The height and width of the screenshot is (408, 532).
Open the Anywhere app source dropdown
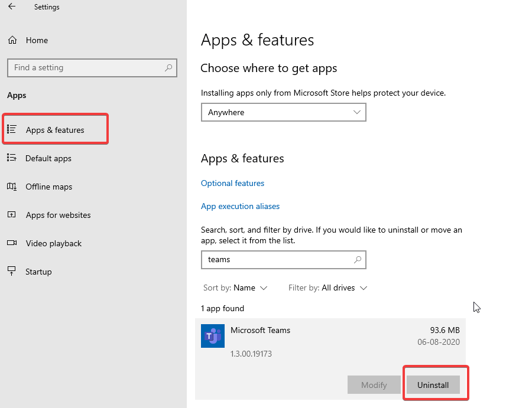(283, 112)
